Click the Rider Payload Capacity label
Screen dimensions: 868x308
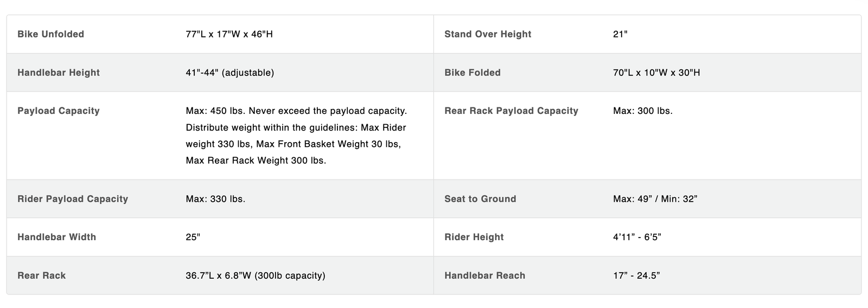(x=73, y=199)
